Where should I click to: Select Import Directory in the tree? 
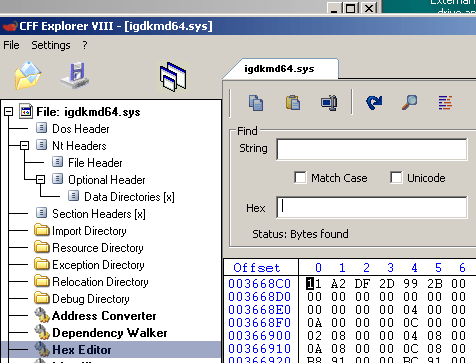coord(89,231)
